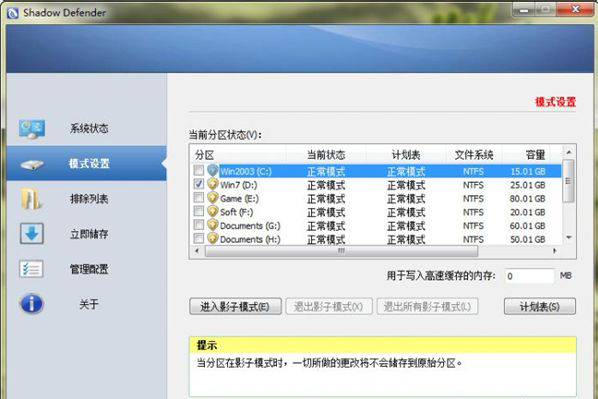Click the 文件系统 column header
This screenshot has width=598, height=399.
coord(474,155)
